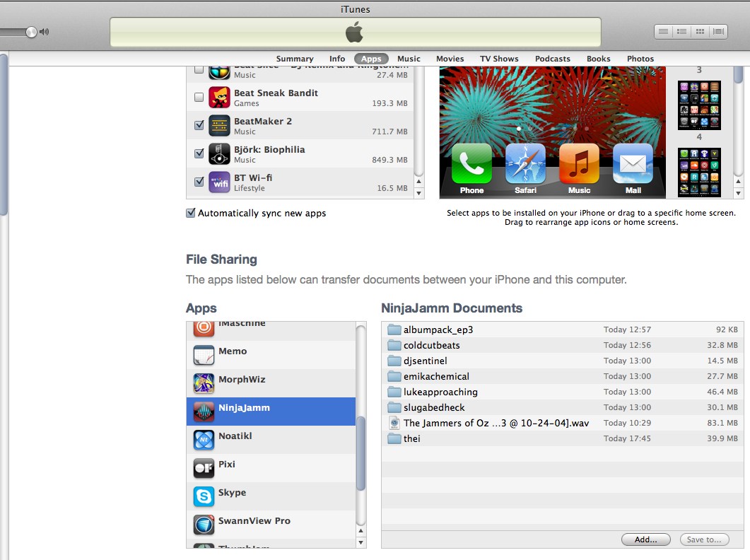Open the Movies tab
The height and width of the screenshot is (560, 750).
coord(450,59)
